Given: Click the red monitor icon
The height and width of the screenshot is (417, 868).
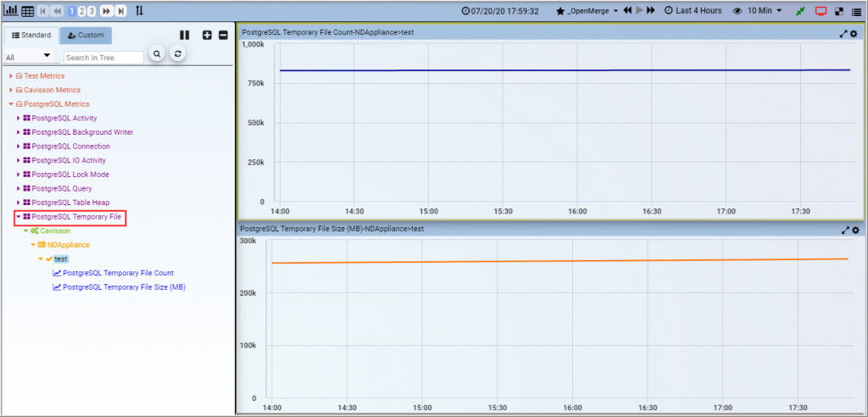Looking at the screenshot, I should (x=821, y=11).
